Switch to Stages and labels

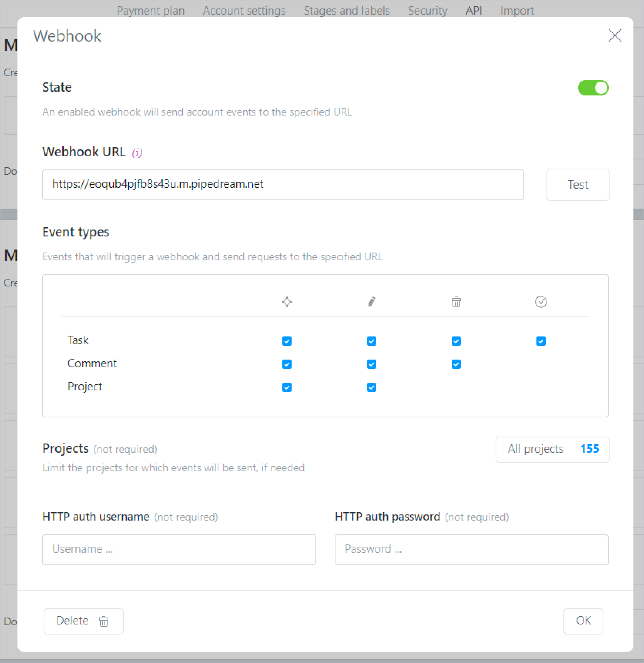(346, 10)
